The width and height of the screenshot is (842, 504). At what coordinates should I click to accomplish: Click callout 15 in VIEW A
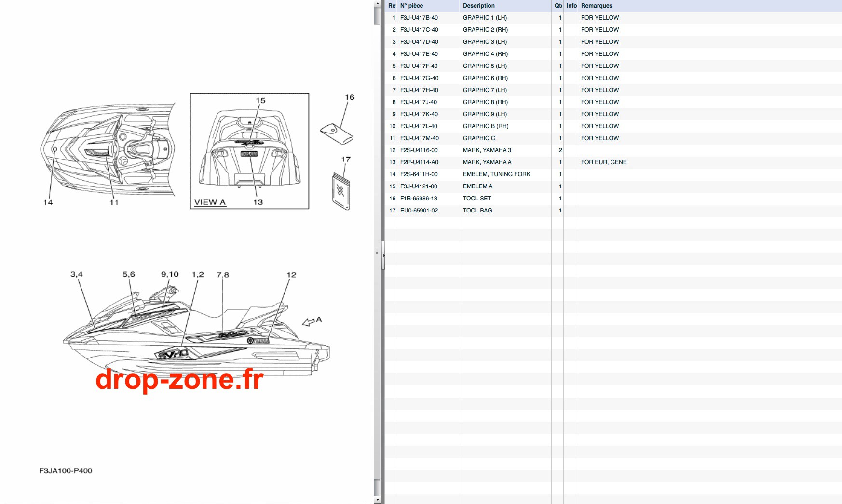point(260,101)
